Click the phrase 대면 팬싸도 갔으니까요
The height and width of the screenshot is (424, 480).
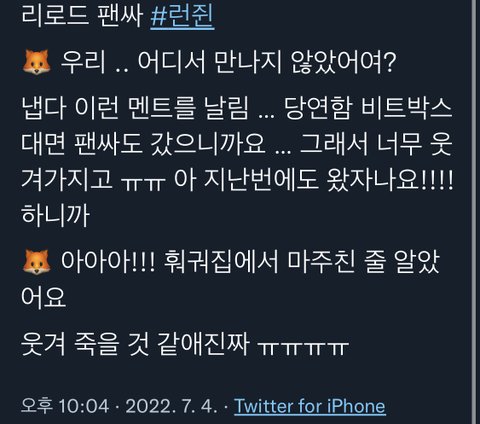143,144
